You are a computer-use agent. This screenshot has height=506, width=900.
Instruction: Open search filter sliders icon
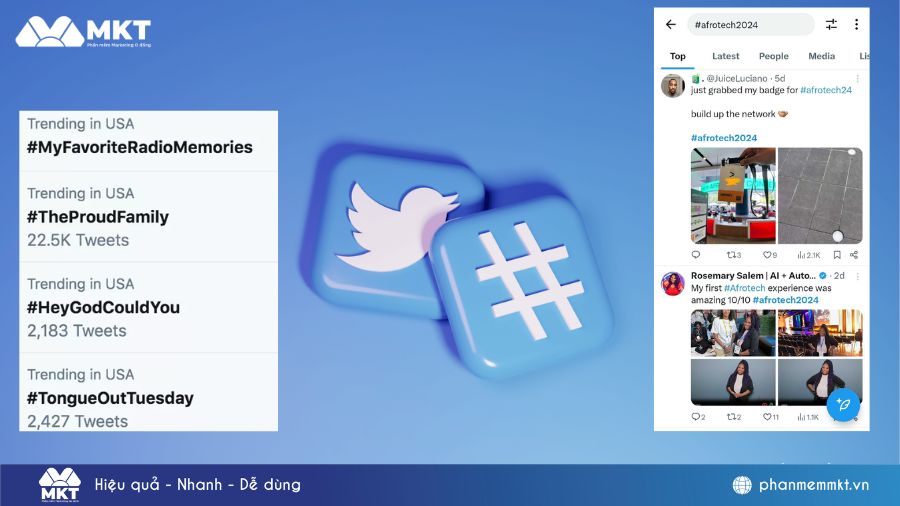831,24
